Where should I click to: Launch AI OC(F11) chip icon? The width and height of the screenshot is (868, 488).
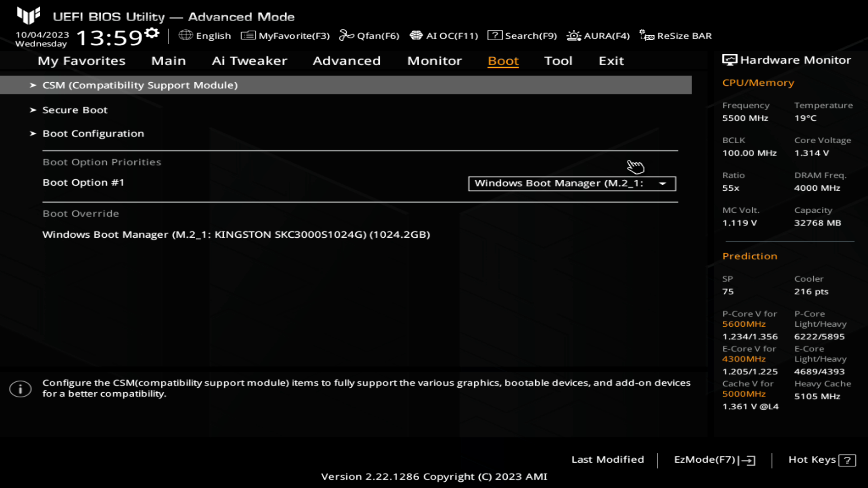(416, 35)
